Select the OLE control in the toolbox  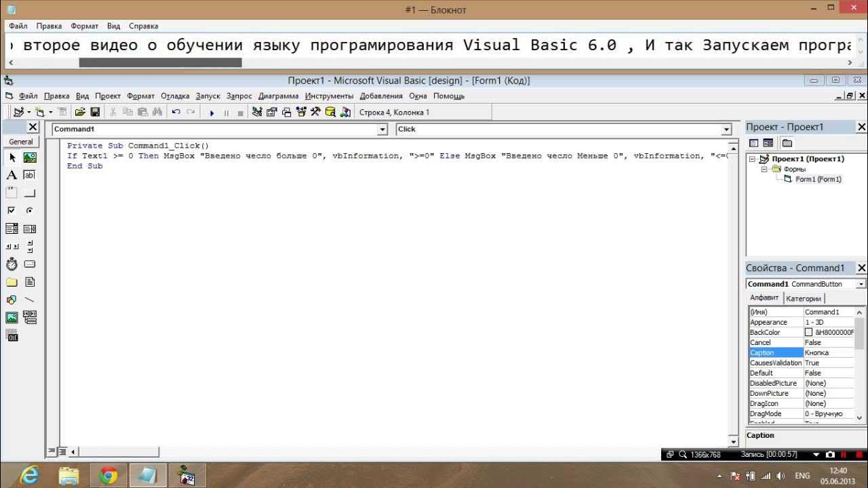[12, 335]
